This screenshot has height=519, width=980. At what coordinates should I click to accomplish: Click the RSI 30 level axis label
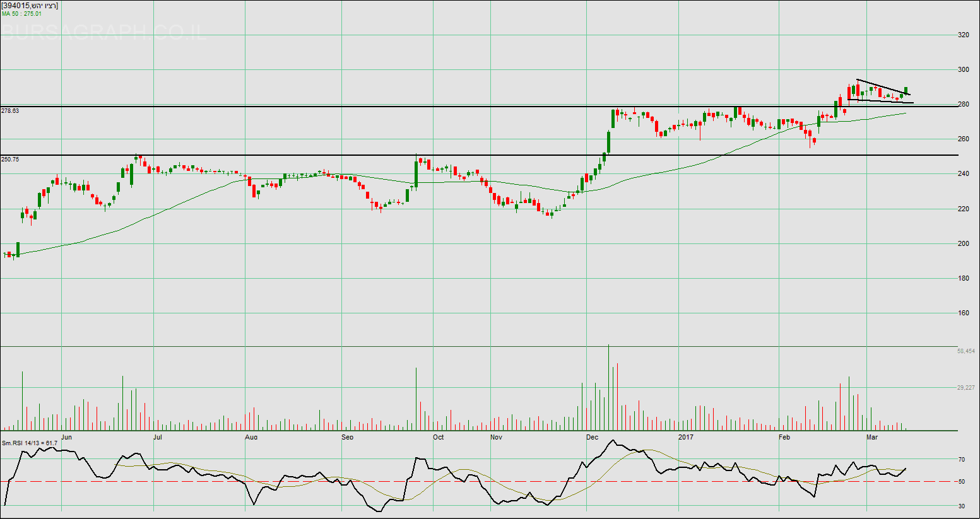coord(962,506)
